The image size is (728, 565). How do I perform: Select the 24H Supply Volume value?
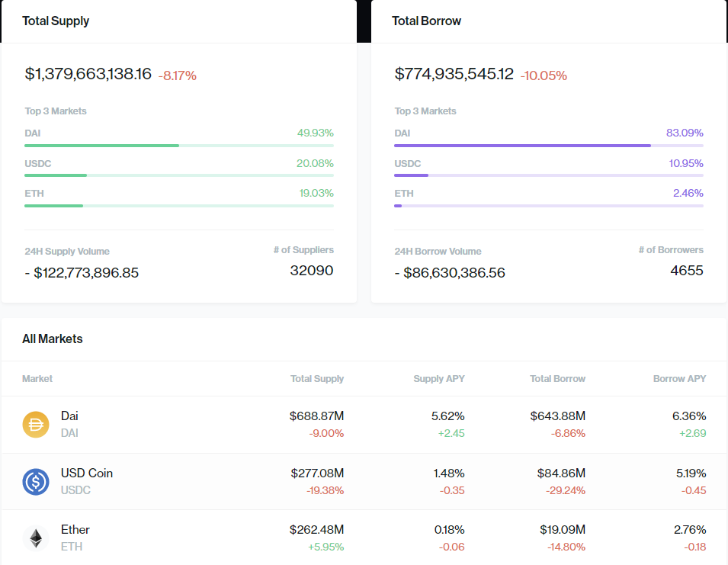click(x=80, y=272)
